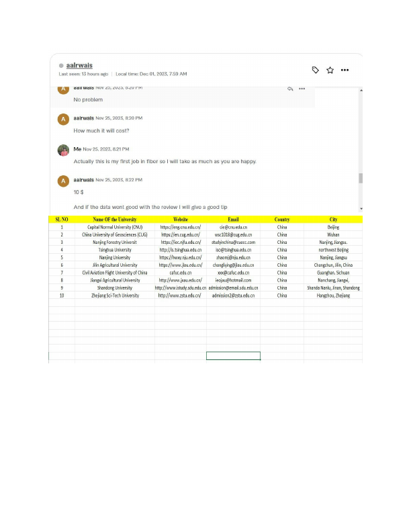411x532 pixels.
Task: Select the admission2@zstu.edu.cn email cell
Action: [233, 296]
